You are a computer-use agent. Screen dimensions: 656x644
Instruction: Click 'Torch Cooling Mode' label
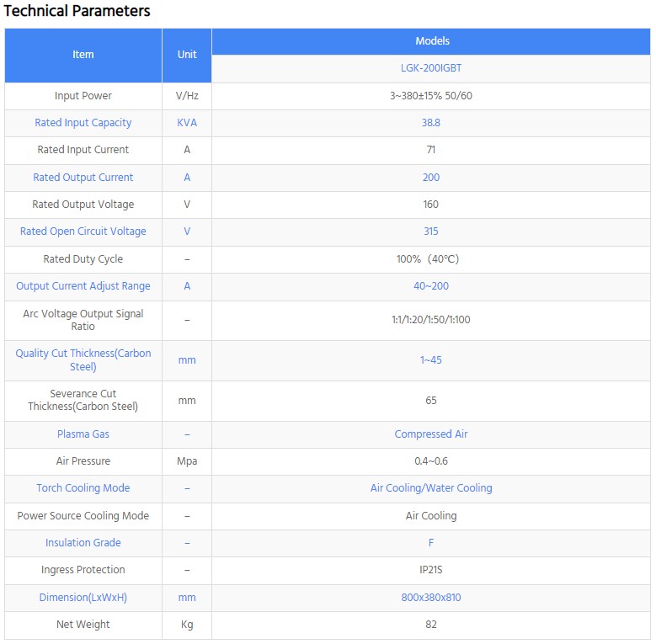[83, 488]
